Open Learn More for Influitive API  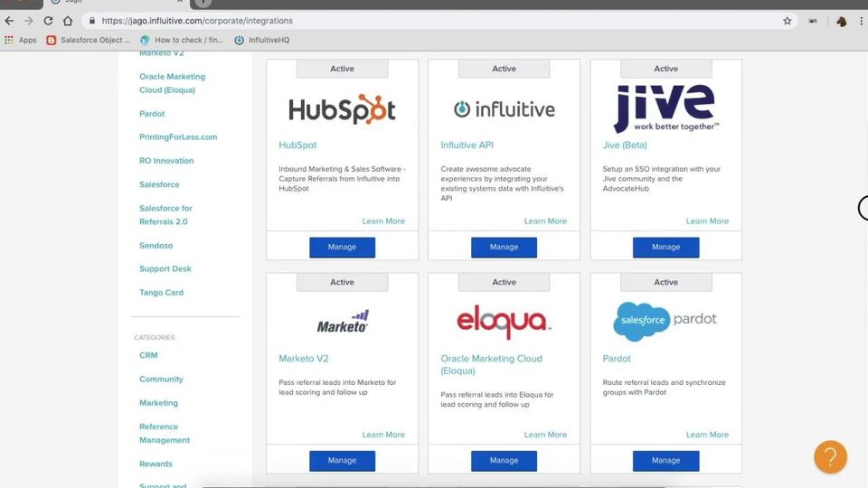545,221
